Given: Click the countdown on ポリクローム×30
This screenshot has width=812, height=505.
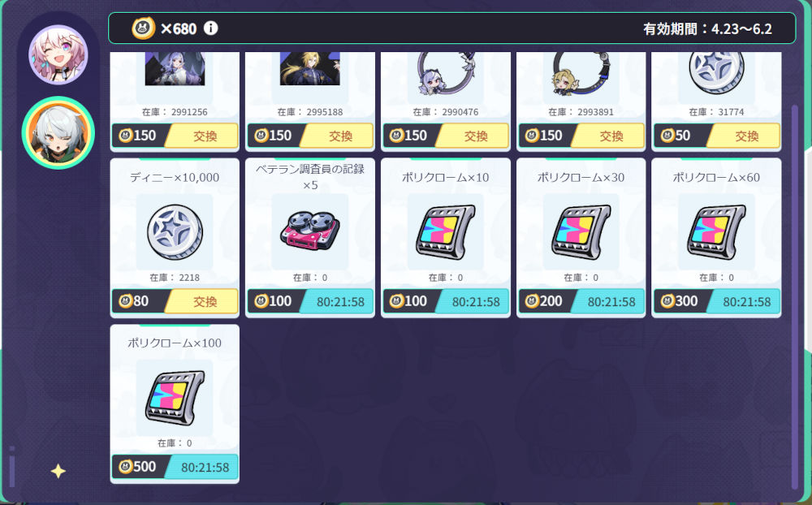Looking at the screenshot, I should point(608,301).
